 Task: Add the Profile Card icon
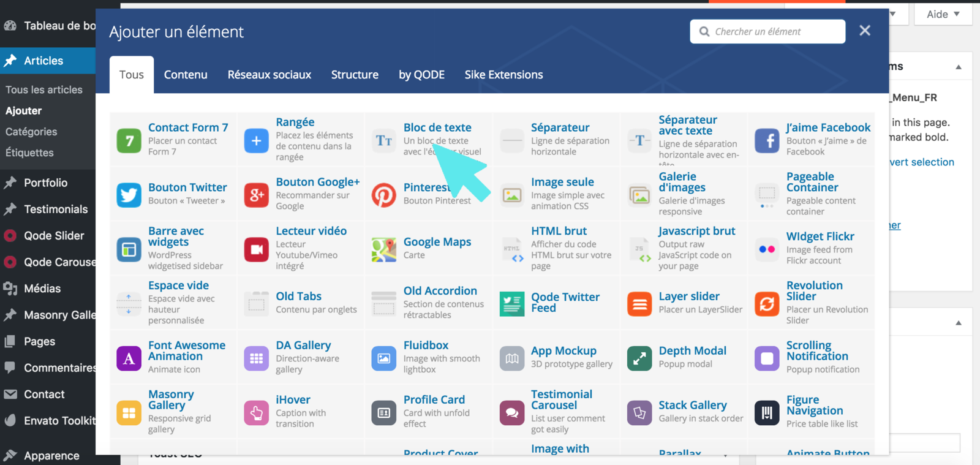pos(384,413)
